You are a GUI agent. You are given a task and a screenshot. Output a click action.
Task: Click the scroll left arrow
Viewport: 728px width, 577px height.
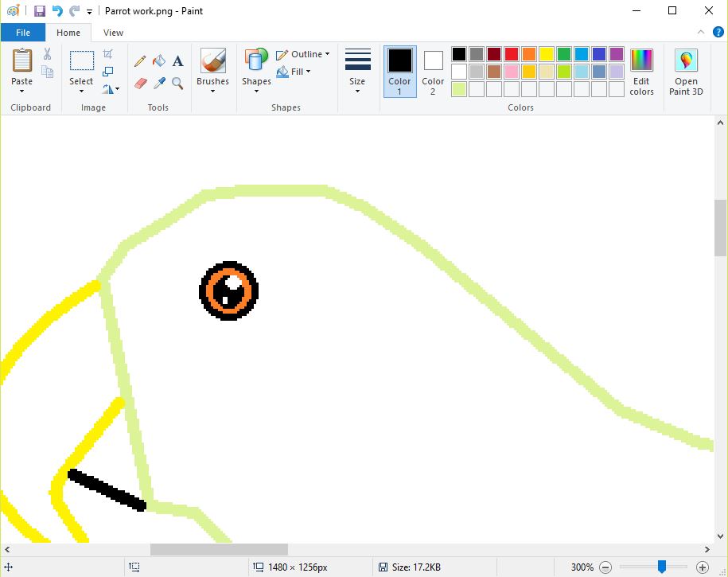(x=7, y=549)
